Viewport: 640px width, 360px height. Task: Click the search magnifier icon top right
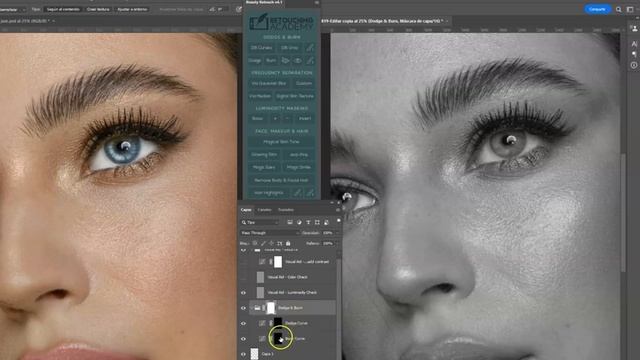(x=619, y=9)
